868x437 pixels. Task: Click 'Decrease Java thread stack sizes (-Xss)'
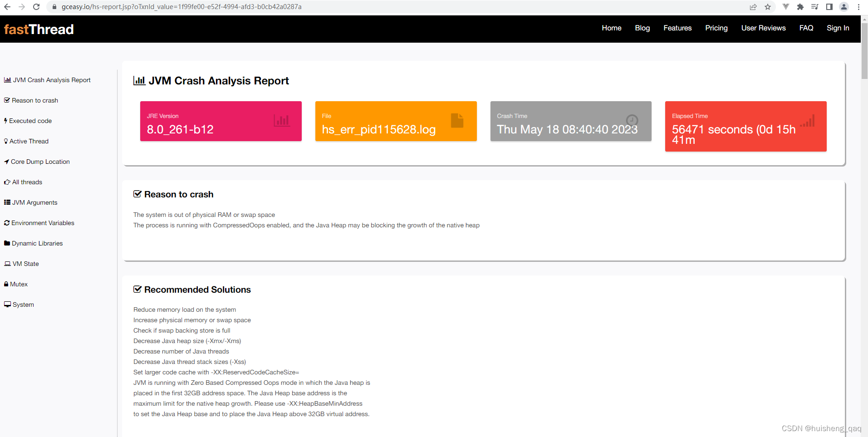[x=190, y=362]
